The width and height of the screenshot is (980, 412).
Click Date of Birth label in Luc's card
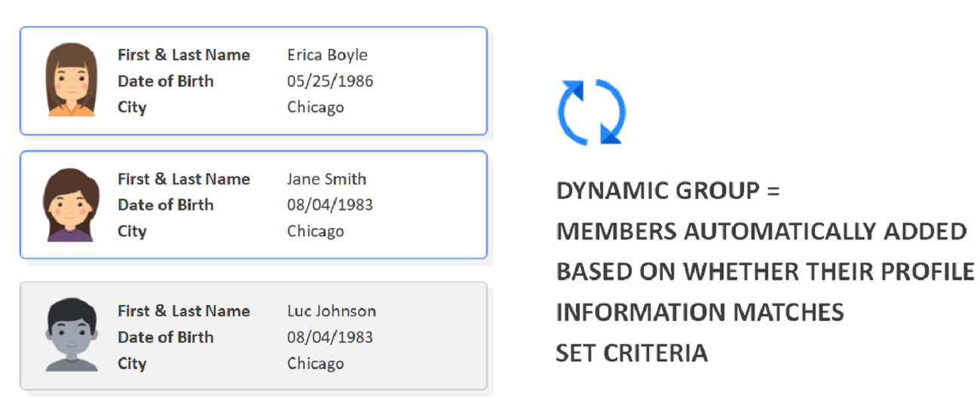pyautogui.click(x=166, y=337)
